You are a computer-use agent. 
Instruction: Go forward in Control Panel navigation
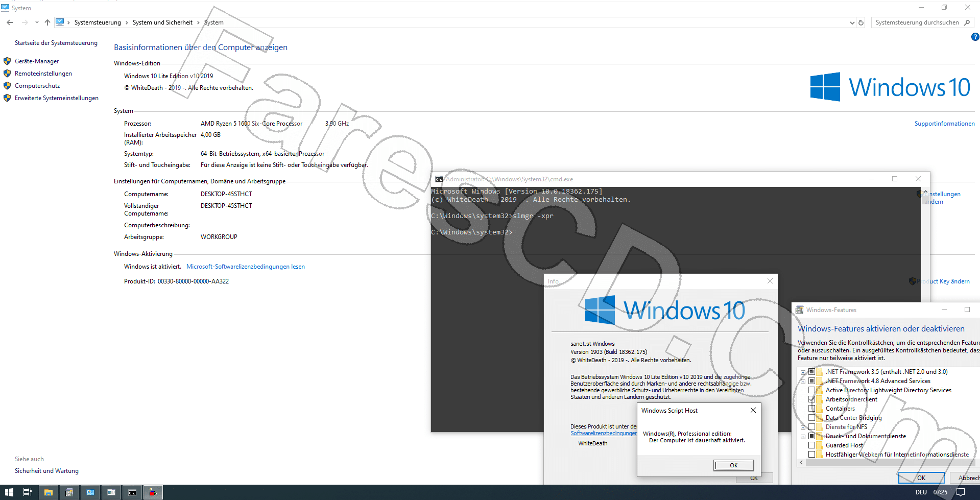pos(25,22)
